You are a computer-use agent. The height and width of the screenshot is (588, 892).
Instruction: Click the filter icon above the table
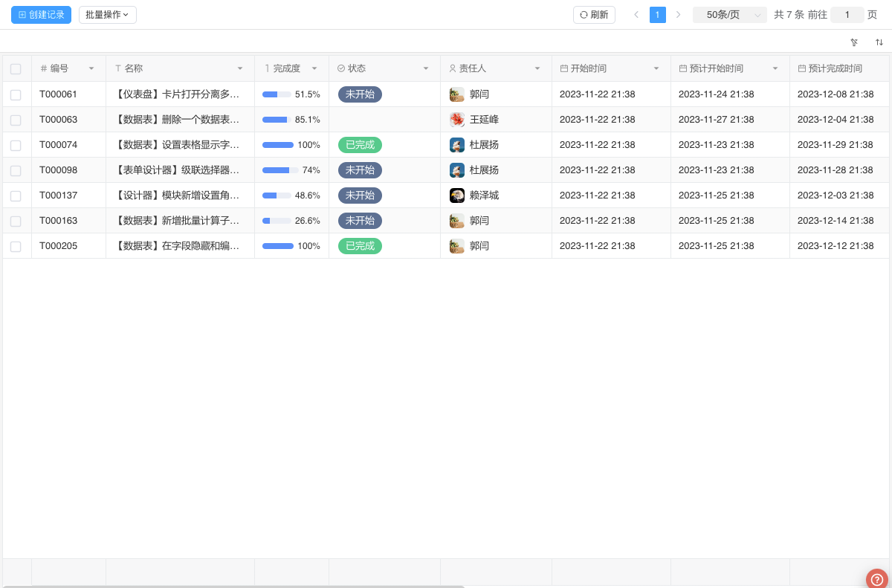pos(854,42)
